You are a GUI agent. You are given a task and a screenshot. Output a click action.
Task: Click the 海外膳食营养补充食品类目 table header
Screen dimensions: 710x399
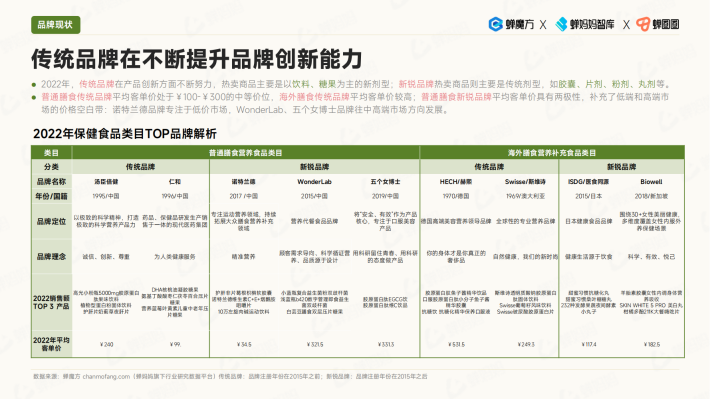(552, 153)
